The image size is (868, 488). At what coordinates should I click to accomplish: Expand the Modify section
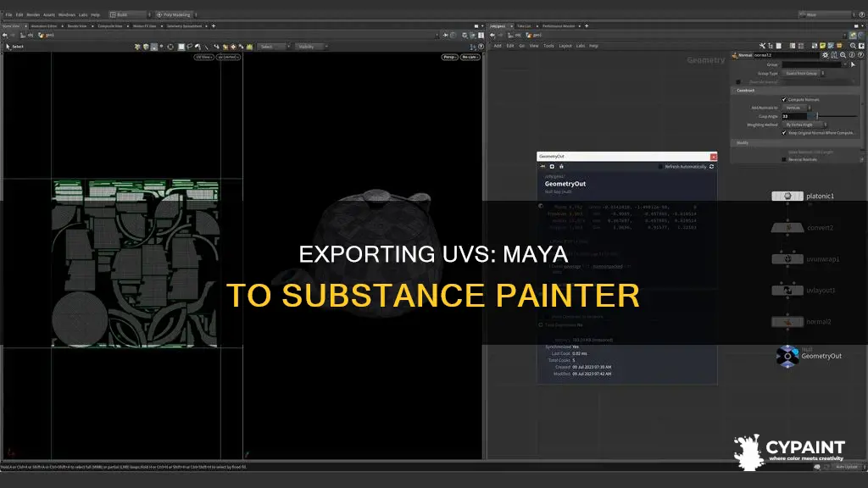click(x=743, y=142)
